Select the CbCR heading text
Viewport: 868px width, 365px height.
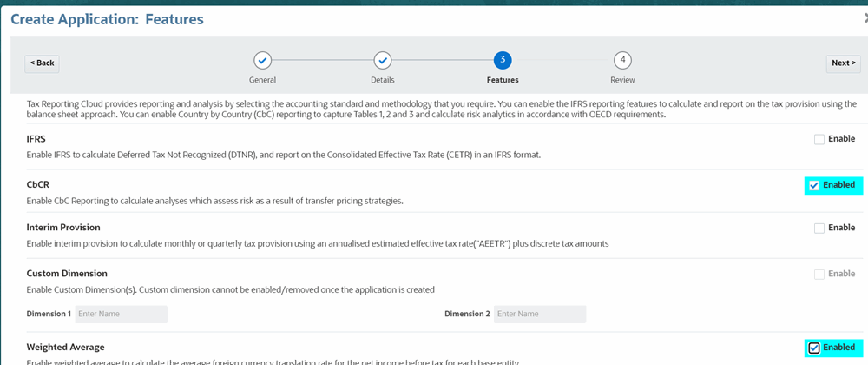[37, 185]
